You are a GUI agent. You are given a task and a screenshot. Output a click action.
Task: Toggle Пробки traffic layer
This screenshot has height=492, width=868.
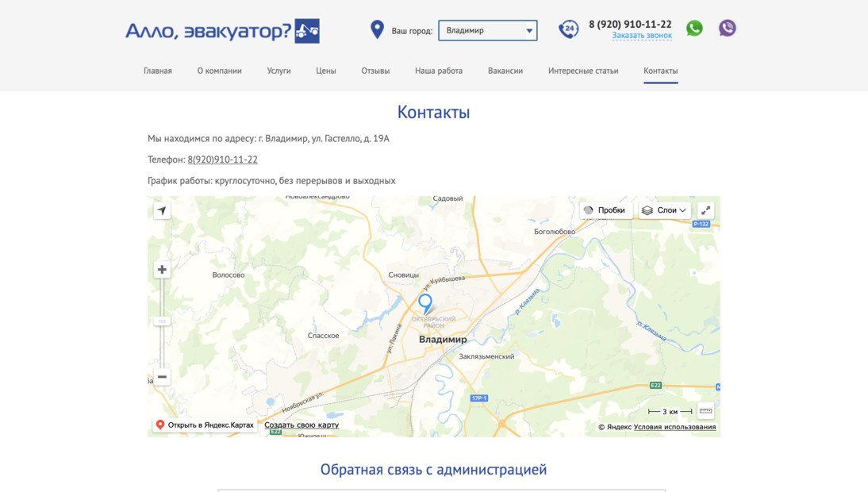coord(605,210)
